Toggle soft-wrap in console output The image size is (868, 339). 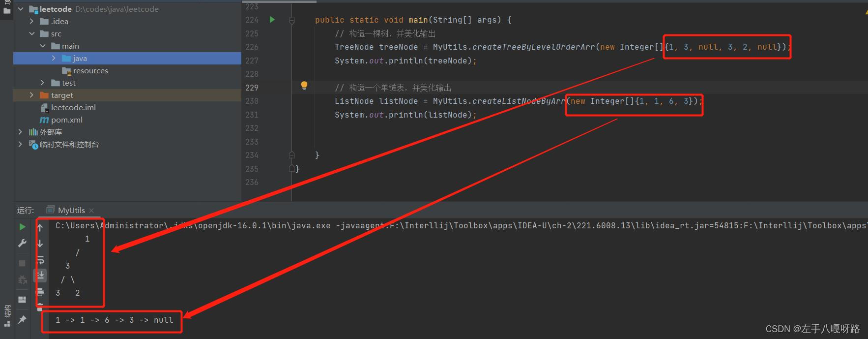pos(40,259)
